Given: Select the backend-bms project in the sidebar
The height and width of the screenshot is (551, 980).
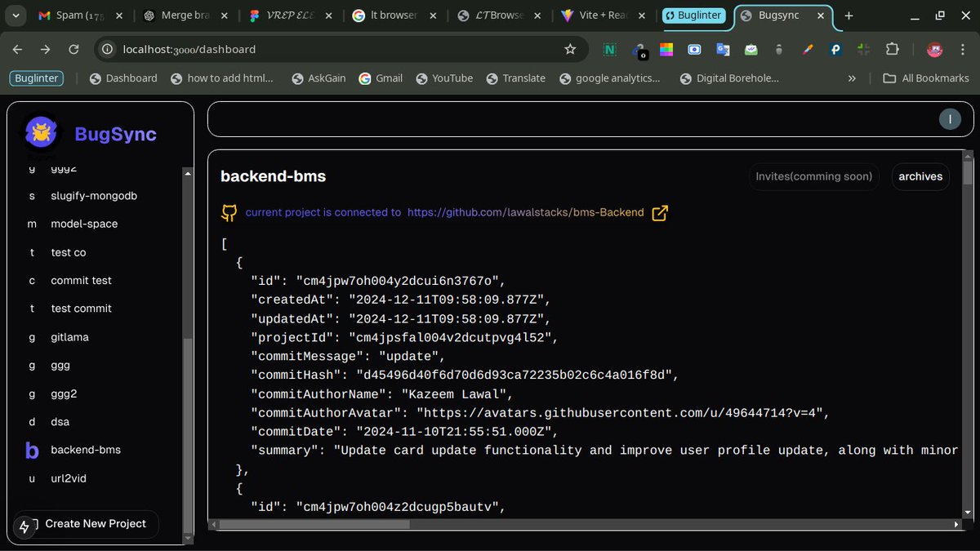Looking at the screenshot, I should pos(87,450).
